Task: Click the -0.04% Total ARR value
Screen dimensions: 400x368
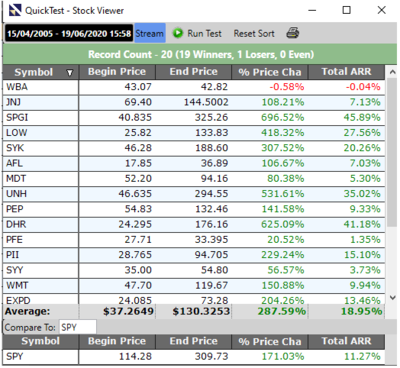Action: coord(363,87)
